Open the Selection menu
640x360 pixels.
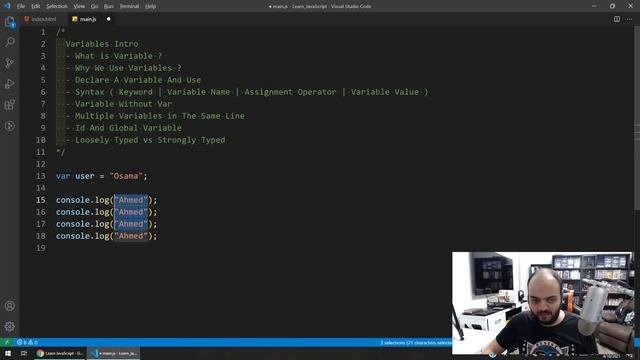(57, 6)
